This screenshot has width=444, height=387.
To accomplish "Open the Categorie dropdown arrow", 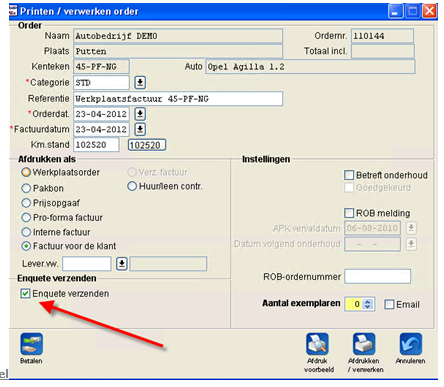I will tap(140, 82).
